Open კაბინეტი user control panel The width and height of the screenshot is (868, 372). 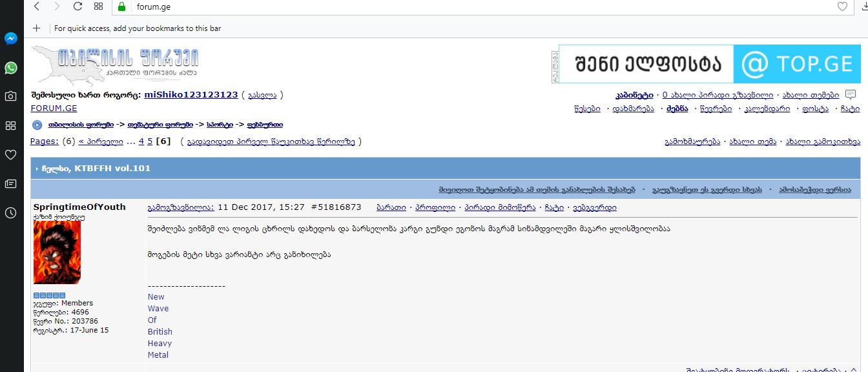coord(634,95)
